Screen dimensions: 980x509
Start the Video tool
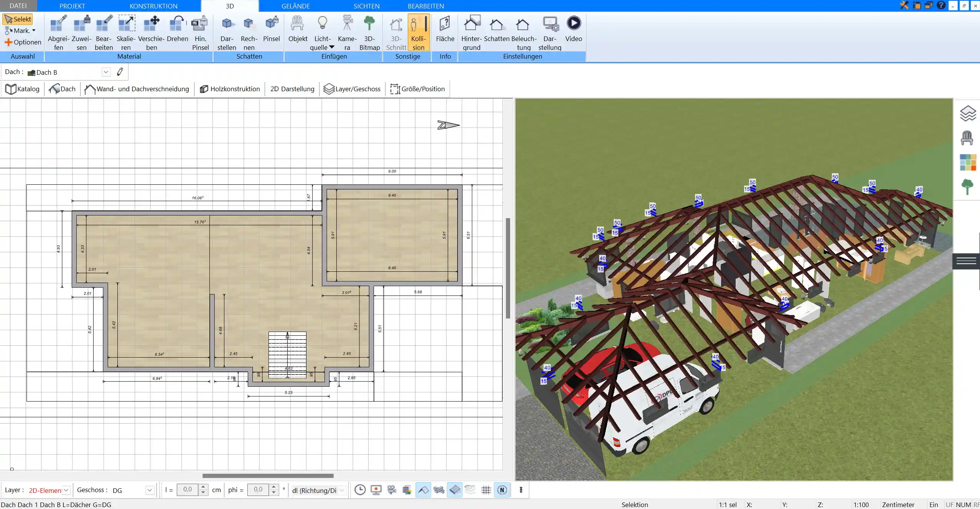pyautogui.click(x=573, y=29)
